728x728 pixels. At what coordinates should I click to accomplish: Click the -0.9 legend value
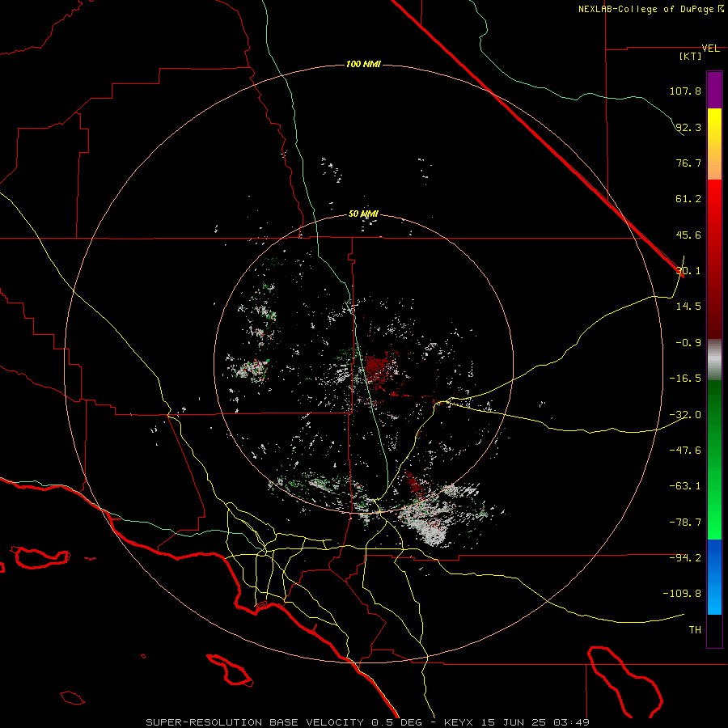tap(688, 343)
